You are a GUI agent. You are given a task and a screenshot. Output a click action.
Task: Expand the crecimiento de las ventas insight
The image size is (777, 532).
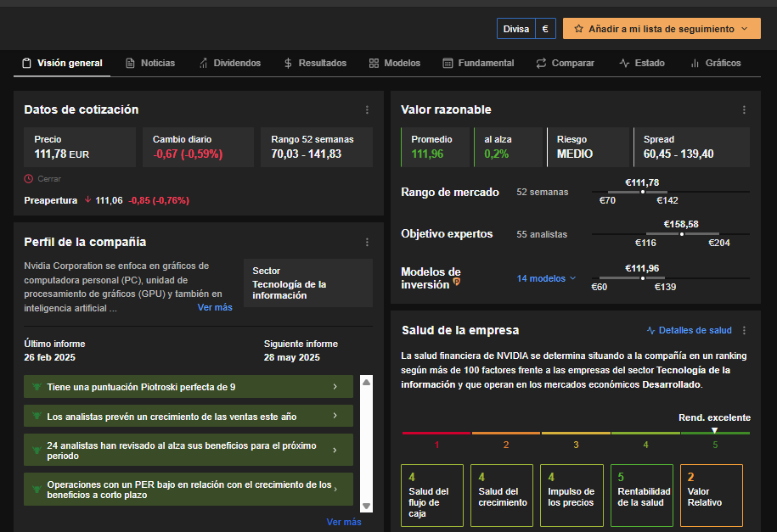pyautogui.click(x=189, y=416)
